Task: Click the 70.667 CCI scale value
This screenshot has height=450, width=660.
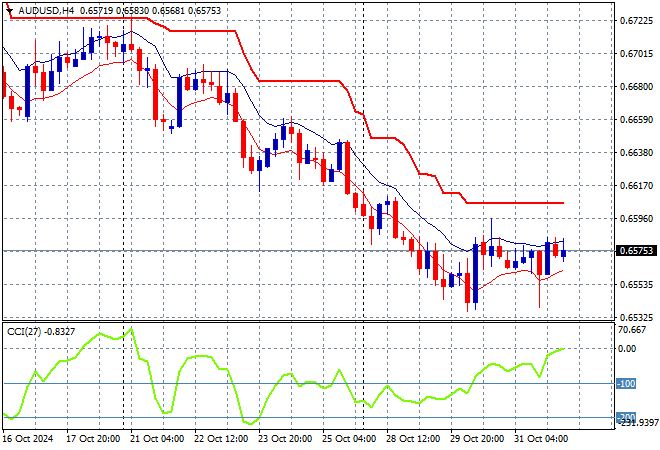Action: point(632,330)
